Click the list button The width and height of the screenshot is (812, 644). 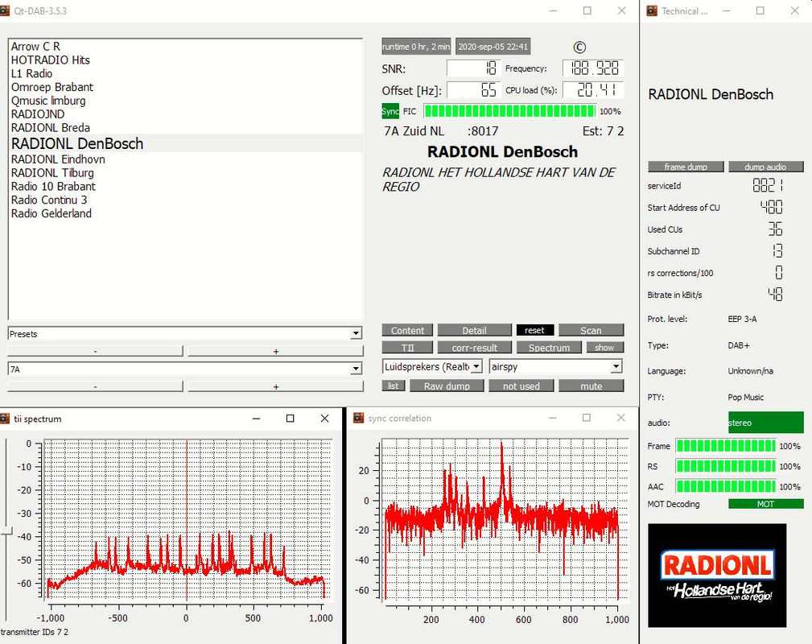click(394, 386)
